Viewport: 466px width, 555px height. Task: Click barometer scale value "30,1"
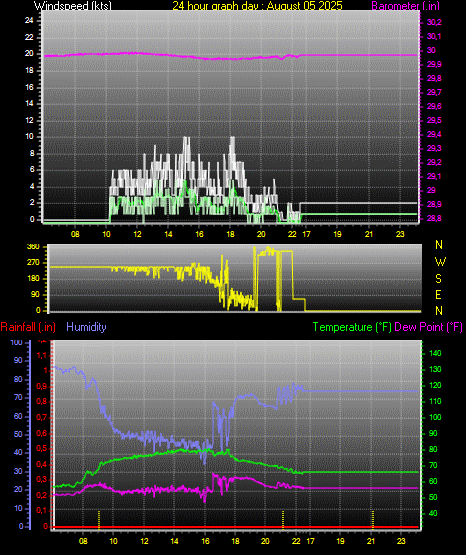434,36
